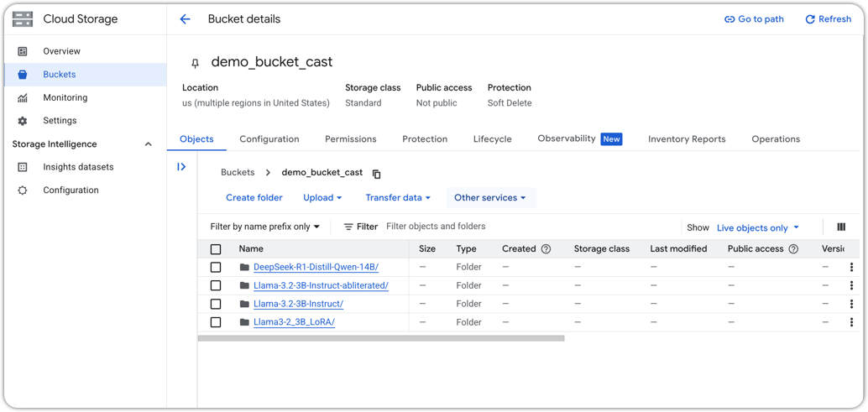Check the Llama-3.2-3B-Instruct folder checkbox
The height and width of the screenshot is (412, 868).
216,304
